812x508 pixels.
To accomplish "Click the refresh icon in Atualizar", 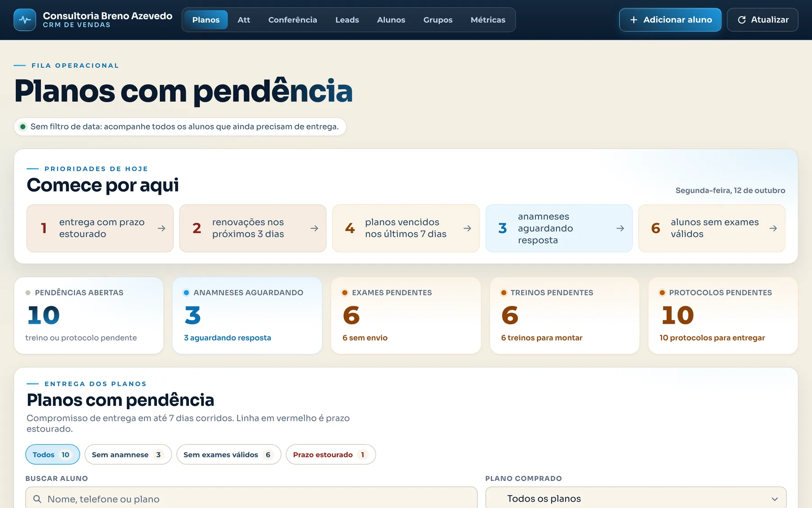I will 742,20.
